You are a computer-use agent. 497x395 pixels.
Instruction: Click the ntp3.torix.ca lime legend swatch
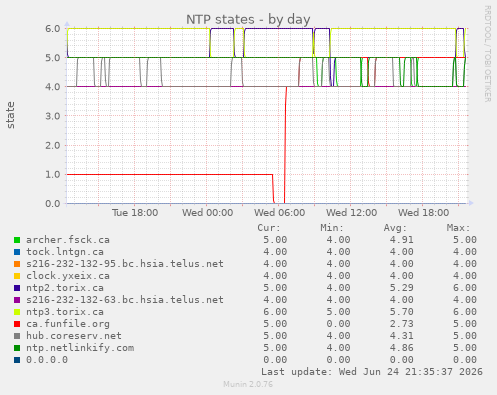pyautogui.click(x=17, y=312)
